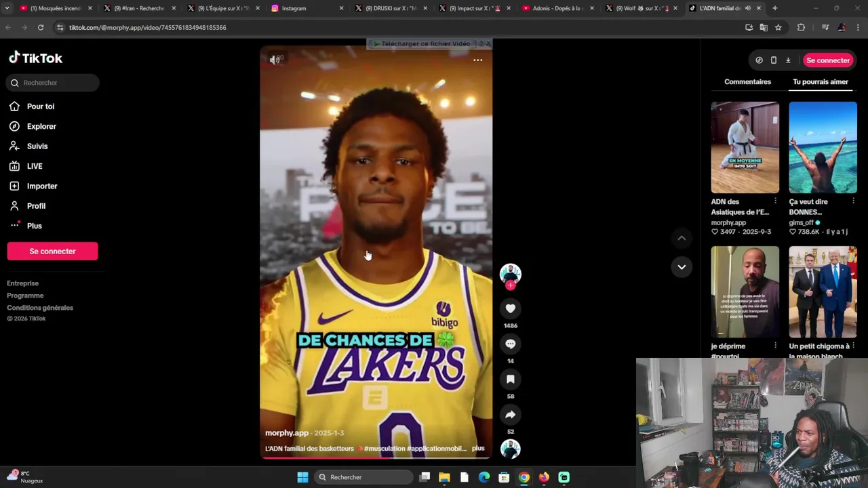Viewport: 868px width, 488px height.
Task: Open Un petit chigoma video thumbnail
Action: pos(823,291)
